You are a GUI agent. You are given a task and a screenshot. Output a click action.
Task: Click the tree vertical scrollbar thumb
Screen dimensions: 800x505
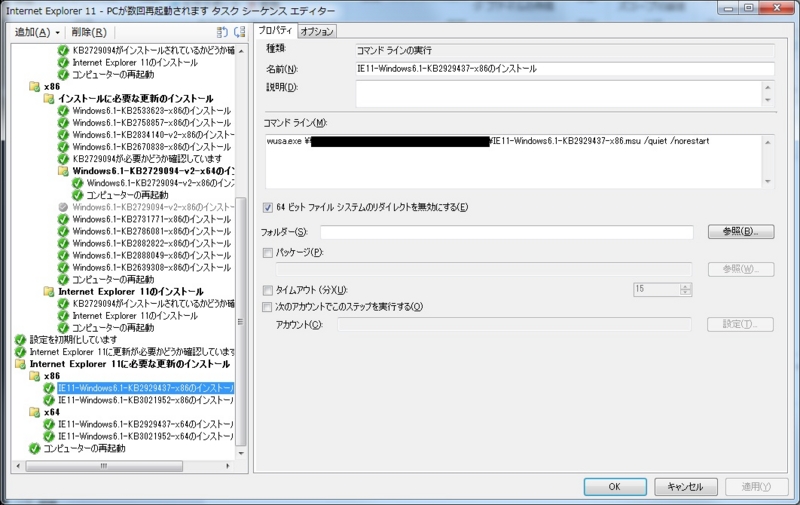coord(241,322)
